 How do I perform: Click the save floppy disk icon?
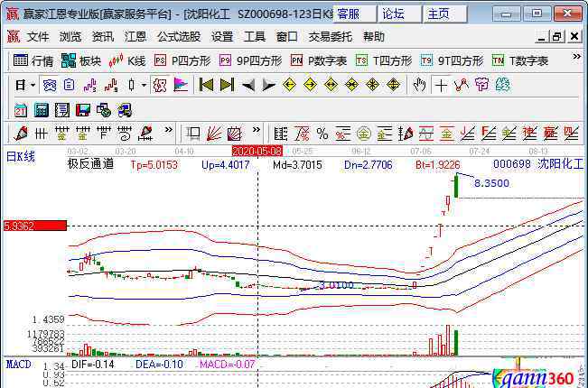tap(83, 110)
